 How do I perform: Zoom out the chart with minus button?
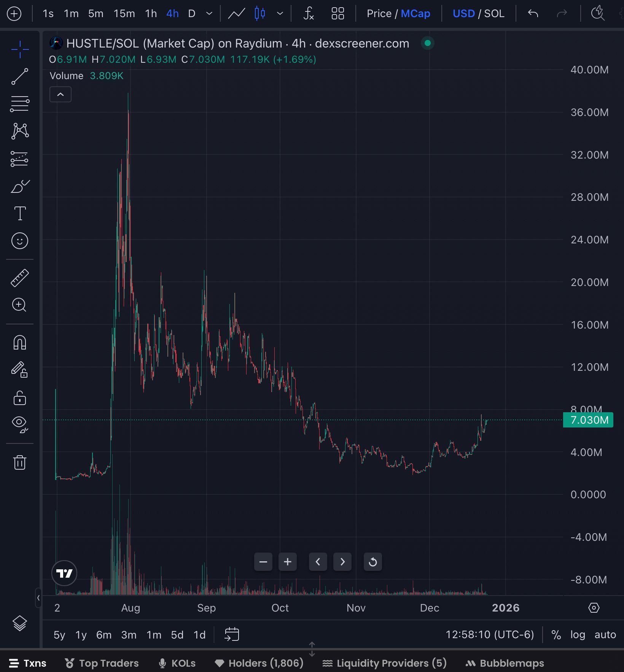click(x=263, y=562)
